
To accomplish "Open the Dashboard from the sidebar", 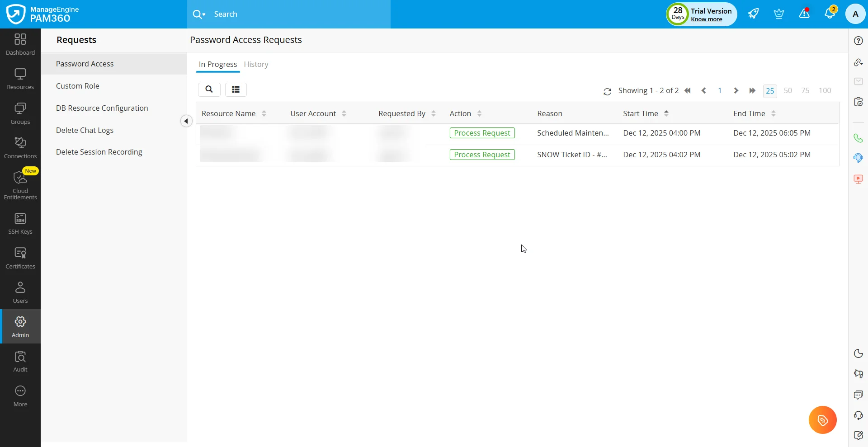I will 20,44.
